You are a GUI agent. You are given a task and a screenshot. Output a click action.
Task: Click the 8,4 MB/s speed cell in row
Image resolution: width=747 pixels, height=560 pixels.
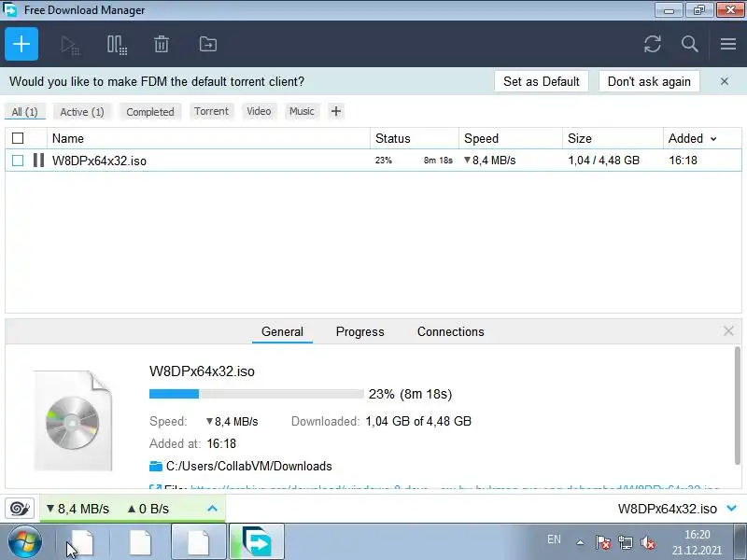490,161
